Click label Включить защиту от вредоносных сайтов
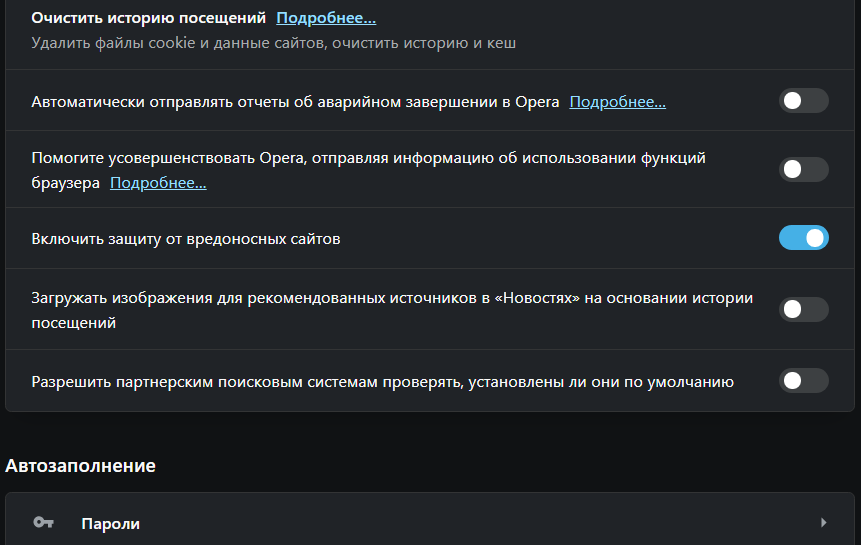This screenshot has height=545, width=861. click(x=186, y=239)
